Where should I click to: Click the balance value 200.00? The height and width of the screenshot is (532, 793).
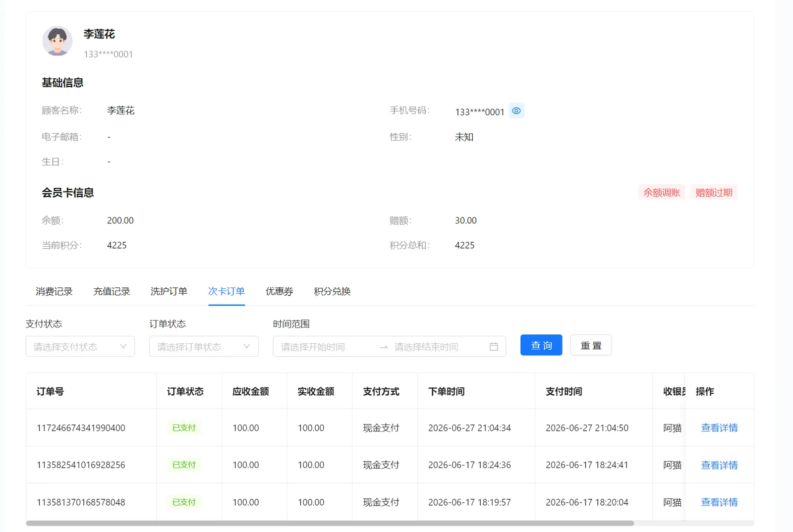point(120,220)
